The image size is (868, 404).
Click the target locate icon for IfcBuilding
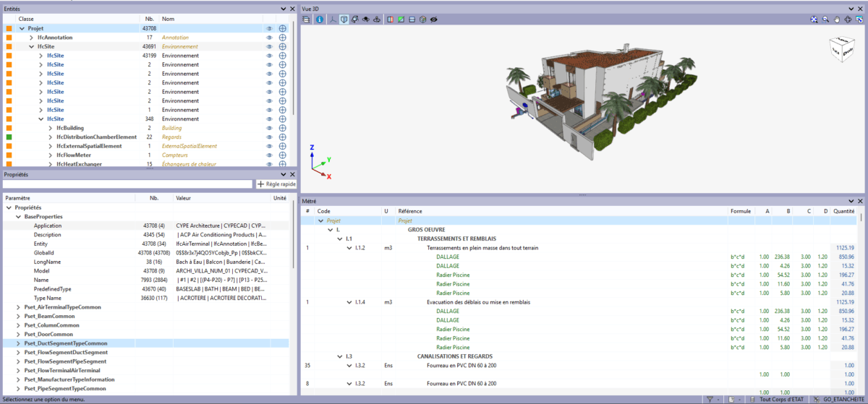(283, 128)
